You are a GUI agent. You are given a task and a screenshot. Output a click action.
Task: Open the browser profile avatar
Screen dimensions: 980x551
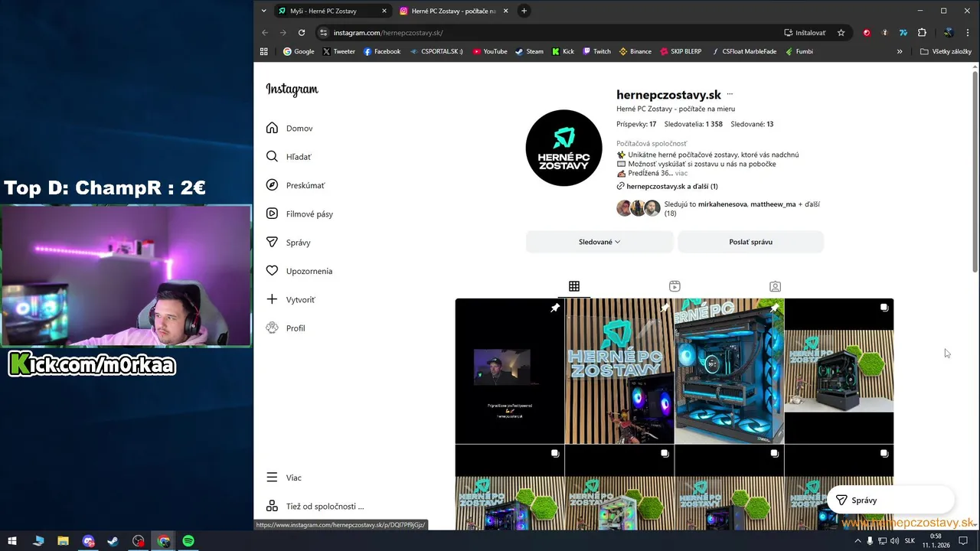coord(949,33)
